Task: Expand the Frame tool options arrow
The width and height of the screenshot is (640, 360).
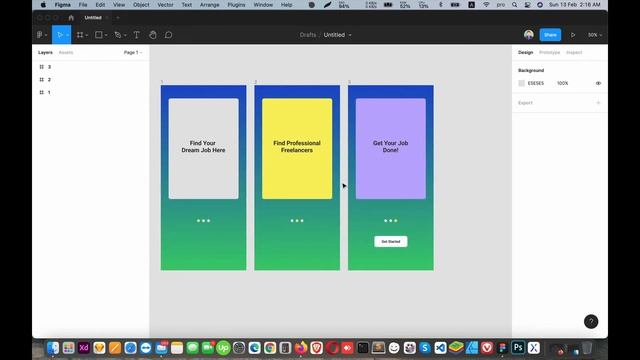Action: [87, 36]
